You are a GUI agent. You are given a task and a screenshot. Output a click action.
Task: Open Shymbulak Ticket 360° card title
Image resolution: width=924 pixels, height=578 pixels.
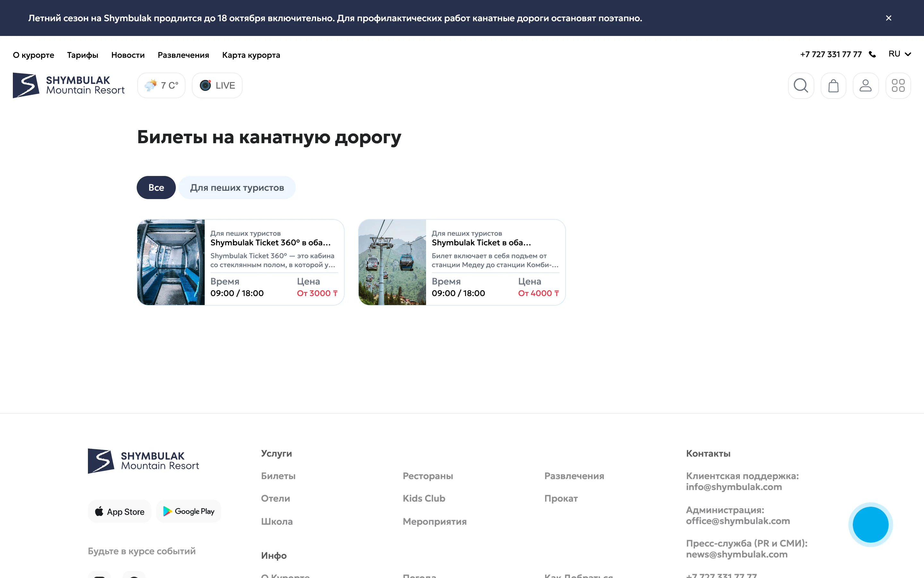[x=270, y=243]
